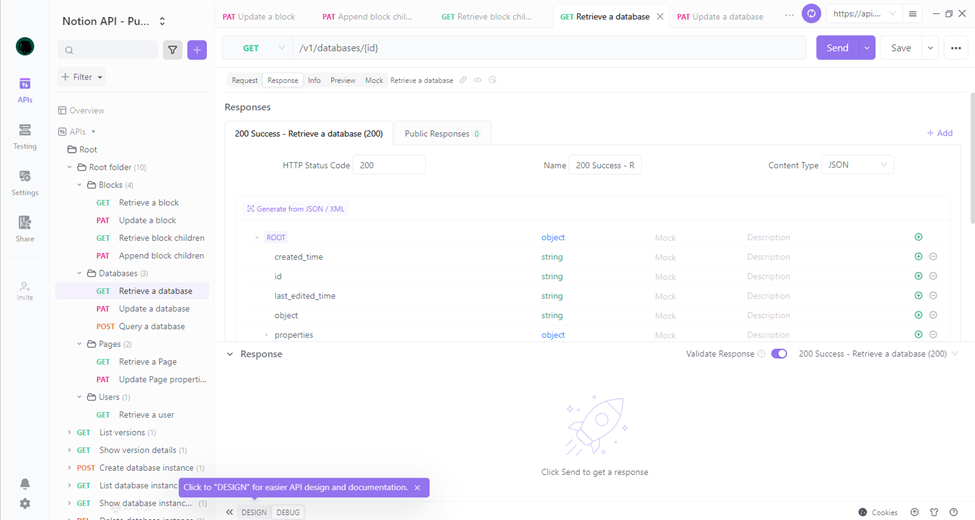
Task: Open the response example selector dropdown
Action: coord(879,353)
